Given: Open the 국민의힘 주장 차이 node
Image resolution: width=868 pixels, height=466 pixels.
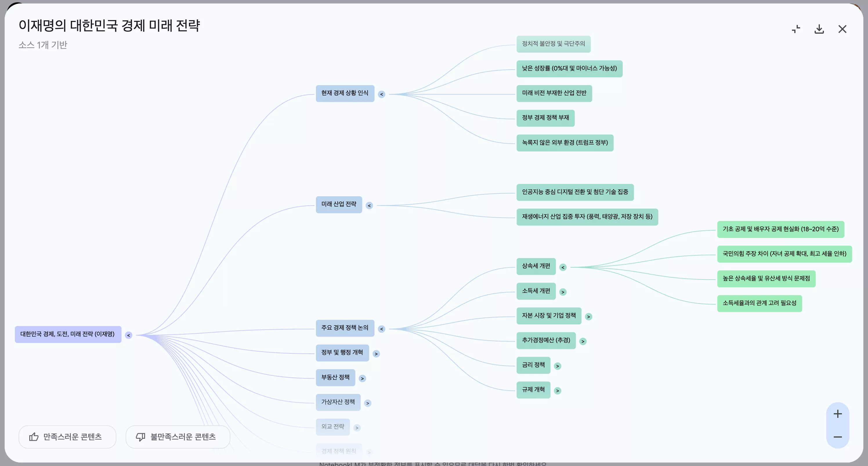Looking at the screenshot, I should click(784, 254).
